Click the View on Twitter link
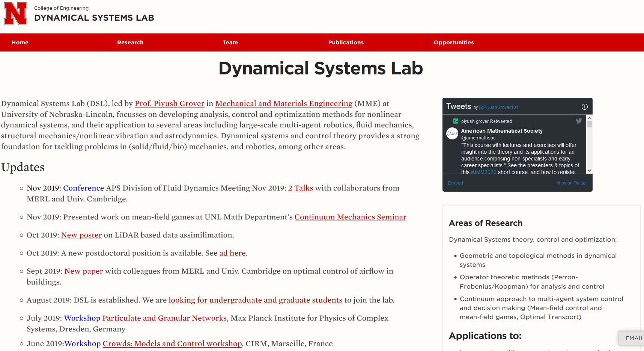This screenshot has height=351, width=644. [571, 183]
